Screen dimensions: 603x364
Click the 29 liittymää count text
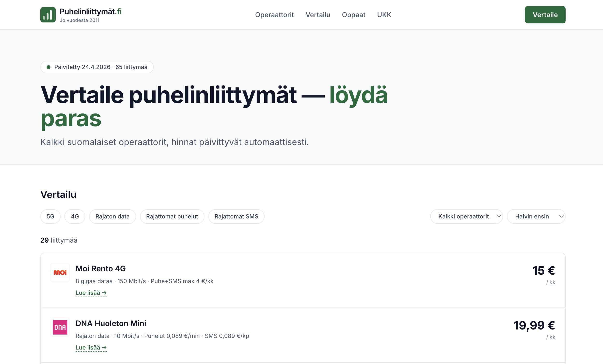[59, 240]
